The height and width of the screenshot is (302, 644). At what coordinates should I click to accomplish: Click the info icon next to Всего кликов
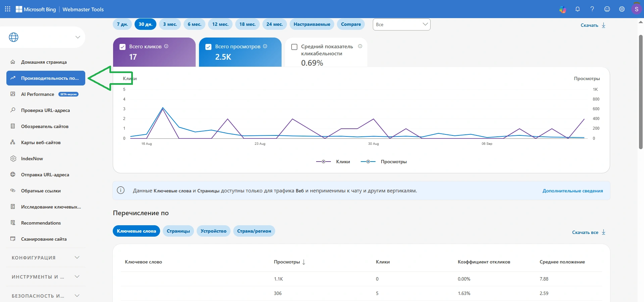coord(166,46)
